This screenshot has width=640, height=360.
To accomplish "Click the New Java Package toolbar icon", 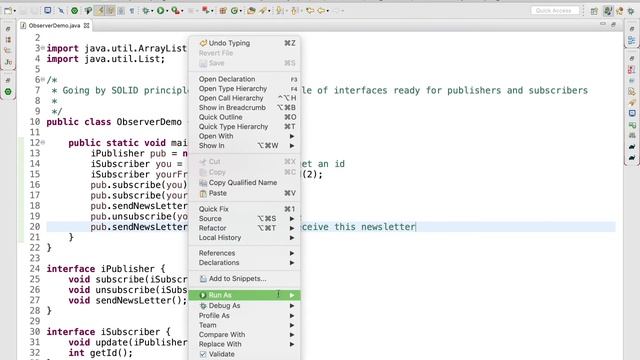I will [x=222, y=11].
